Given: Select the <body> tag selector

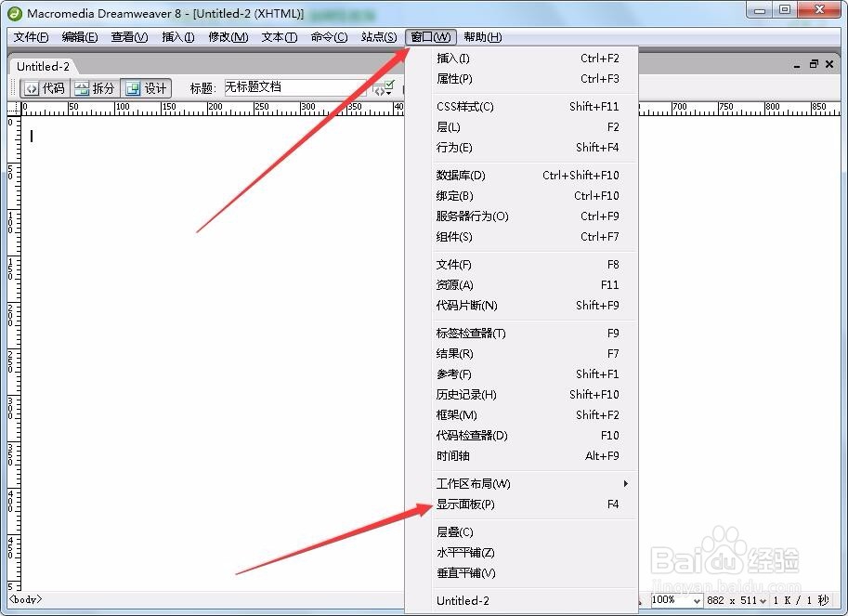Looking at the screenshot, I should pos(25,599).
